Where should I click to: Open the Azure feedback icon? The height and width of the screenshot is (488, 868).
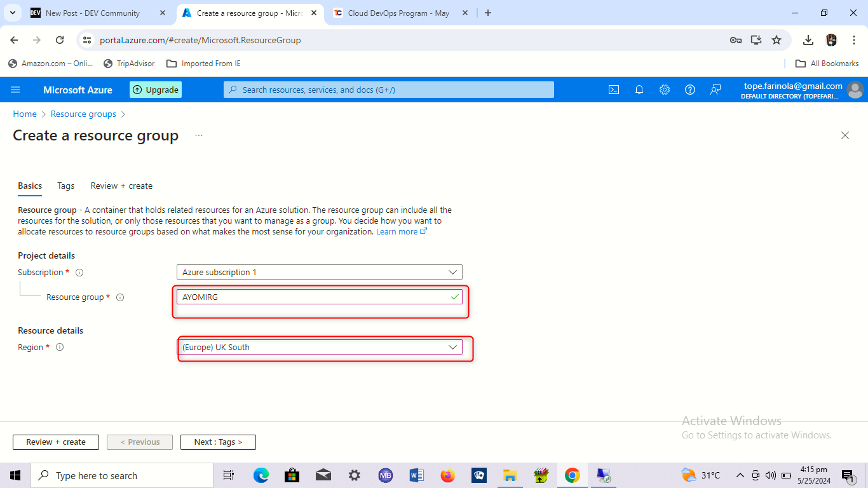coord(715,90)
